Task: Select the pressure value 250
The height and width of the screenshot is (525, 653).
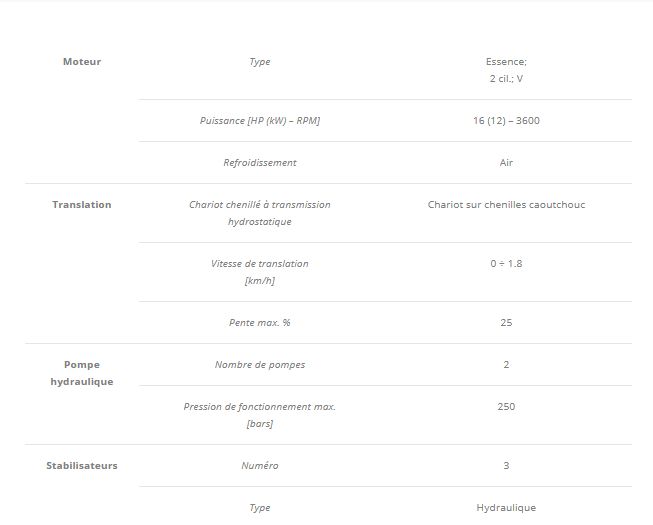Action: coord(506,407)
